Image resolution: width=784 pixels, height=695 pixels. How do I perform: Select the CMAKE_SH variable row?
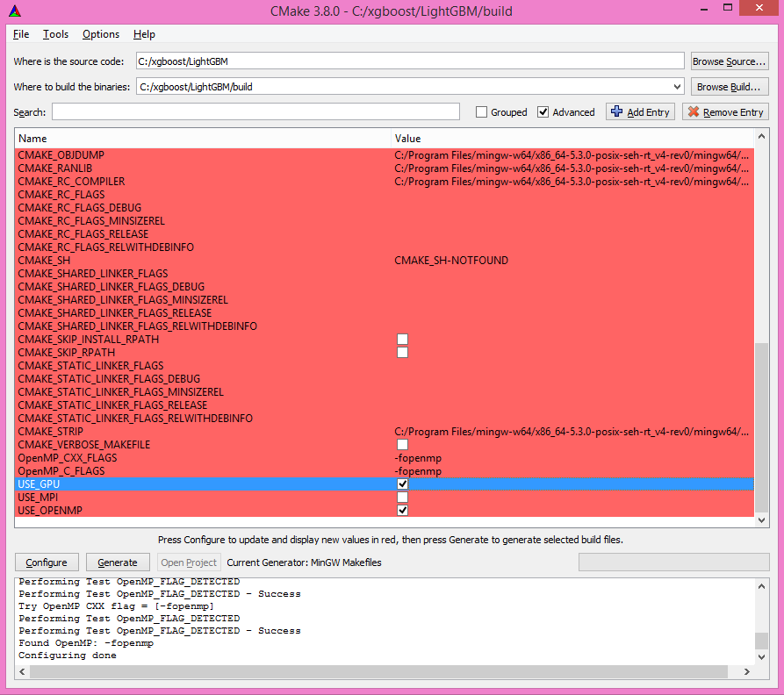tap(176, 260)
